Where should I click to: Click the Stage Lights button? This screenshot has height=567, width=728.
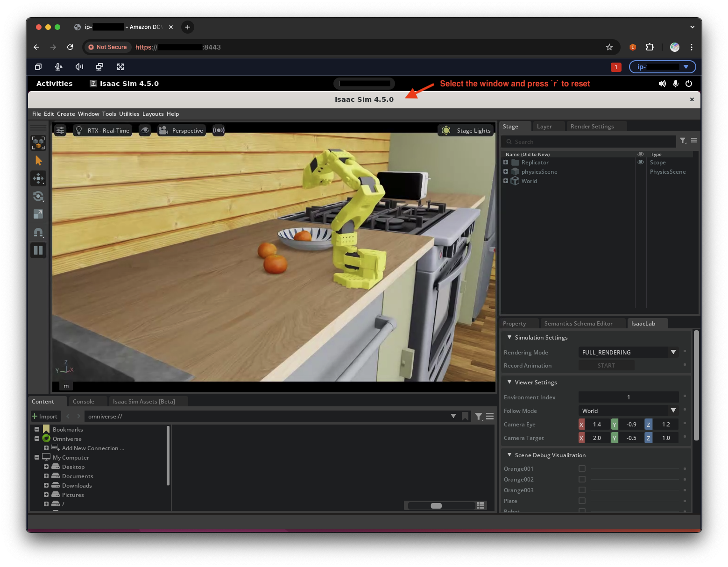pos(466,130)
